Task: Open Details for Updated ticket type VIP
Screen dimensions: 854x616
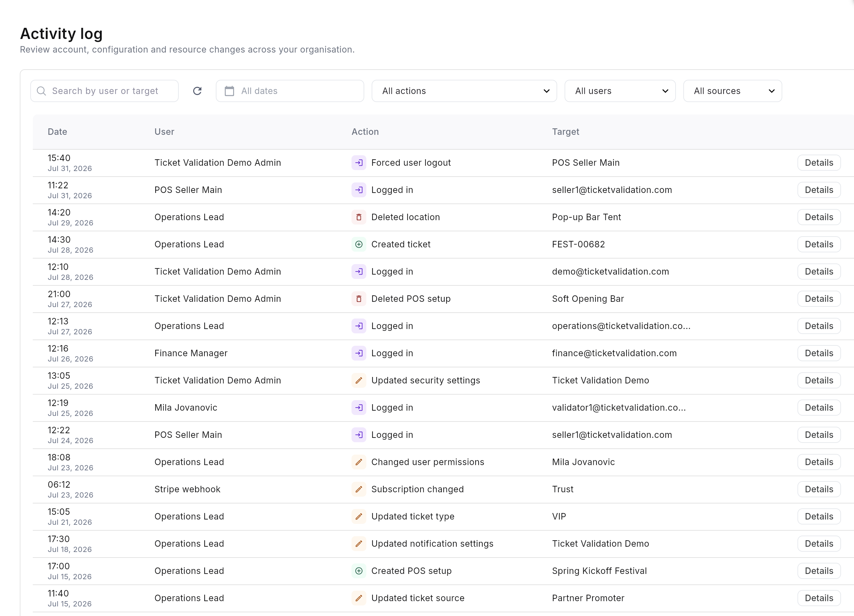Action: [x=819, y=517]
